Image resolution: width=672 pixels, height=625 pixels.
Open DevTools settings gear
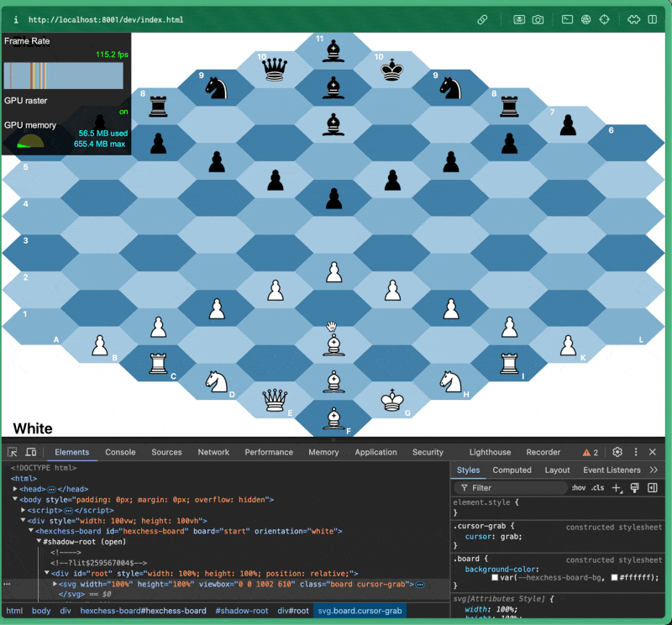pyautogui.click(x=617, y=452)
